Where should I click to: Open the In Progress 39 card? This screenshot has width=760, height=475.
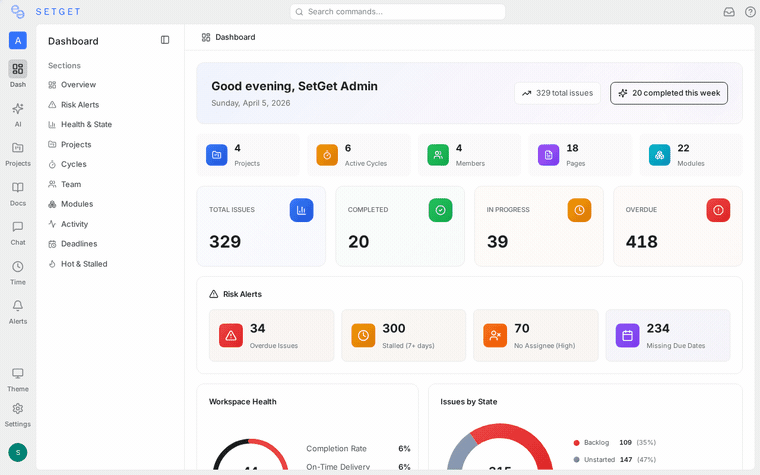(539, 226)
